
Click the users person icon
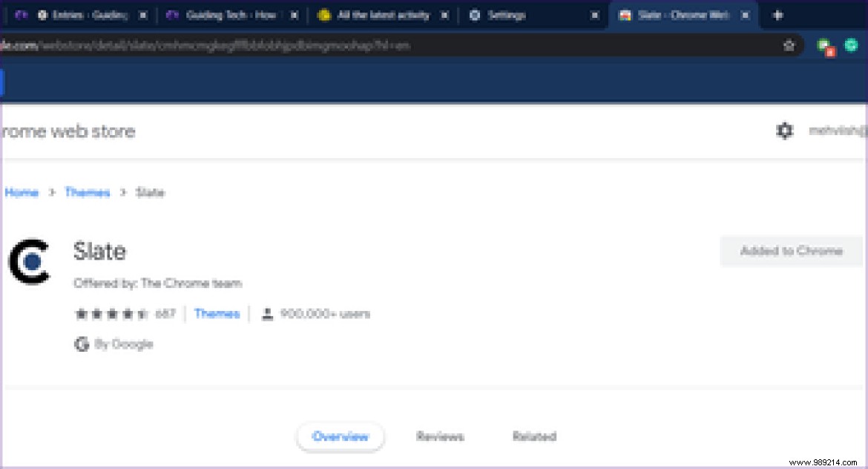267,314
